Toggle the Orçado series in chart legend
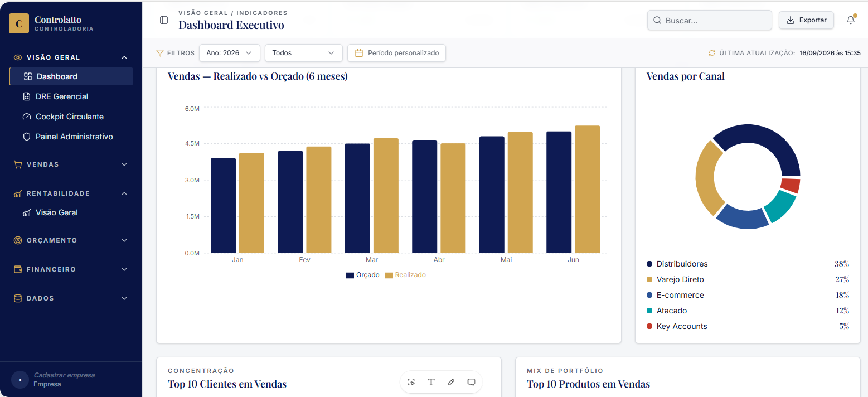Screen dimensions: 868x397 [363, 275]
